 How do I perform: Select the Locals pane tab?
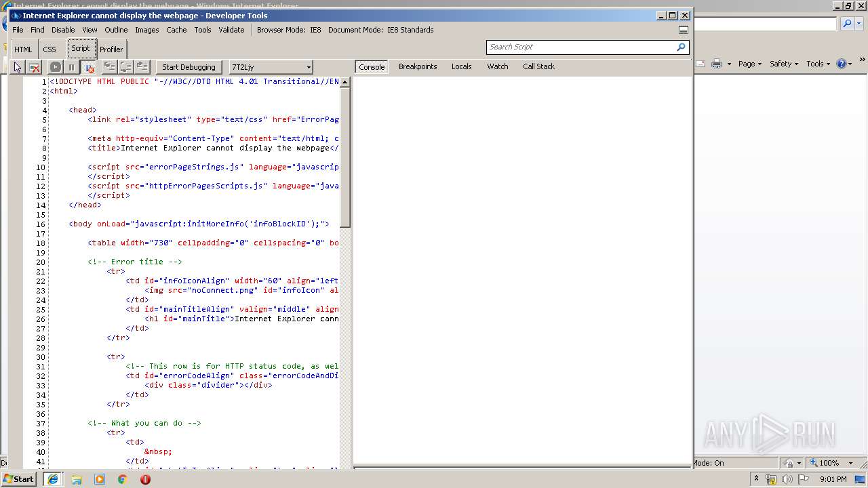[462, 66]
